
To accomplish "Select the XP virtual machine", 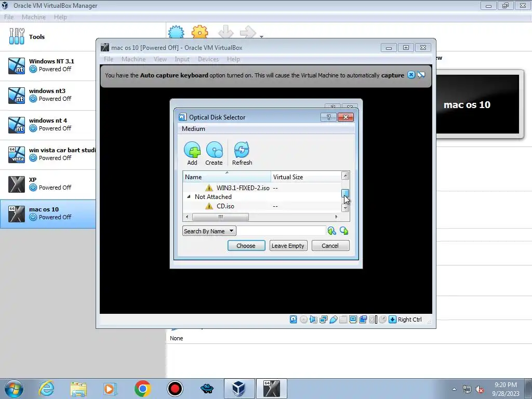I will [x=48, y=184].
